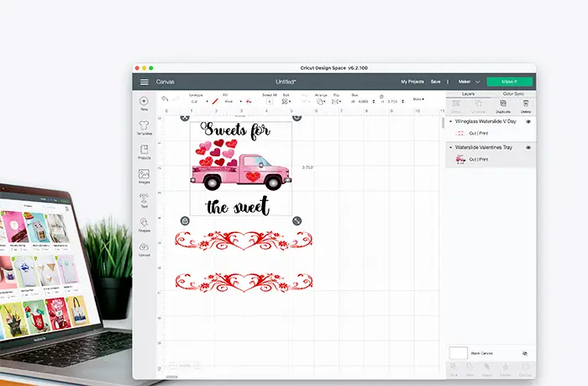Click the delete X handle on selected image
The width and height of the screenshot is (588, 386).
(185, 118)
